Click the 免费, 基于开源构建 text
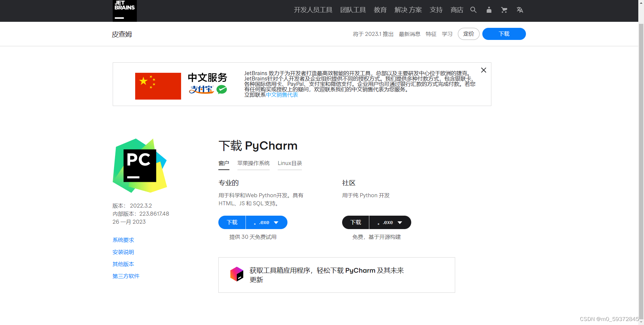 click(377, 237)
